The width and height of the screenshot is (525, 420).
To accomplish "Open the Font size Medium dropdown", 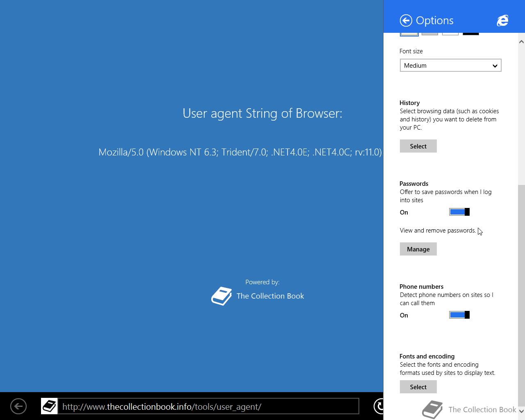I will (450, 66).
